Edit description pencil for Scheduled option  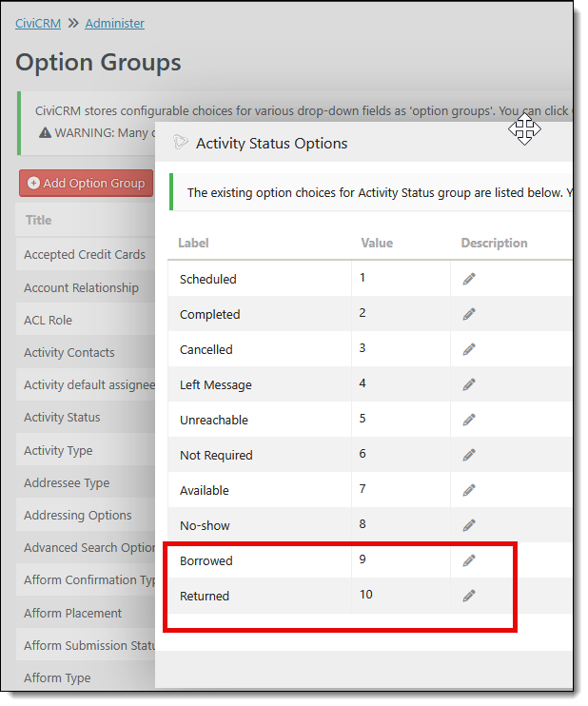click(x=469, y=279)
